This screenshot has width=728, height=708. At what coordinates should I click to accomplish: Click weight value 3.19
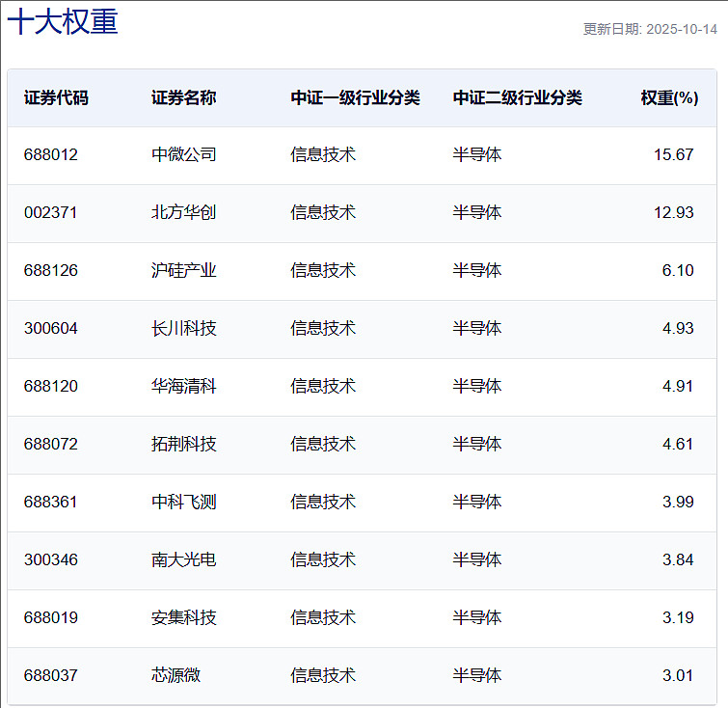click(678, 618)
